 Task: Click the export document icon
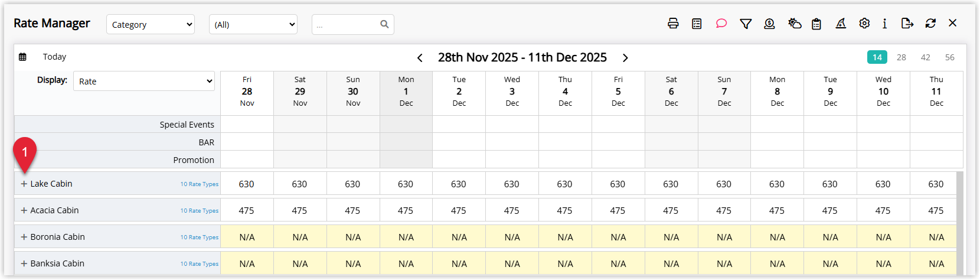907,24
